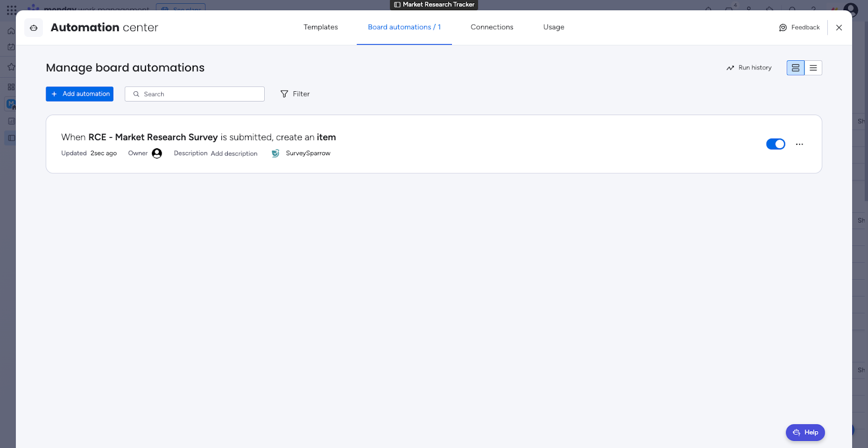Switch to compact list view layout

(x=813, y=68)
